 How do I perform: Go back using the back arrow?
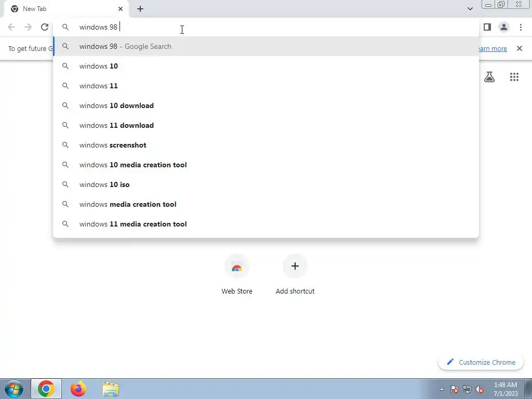coord(11,27)
